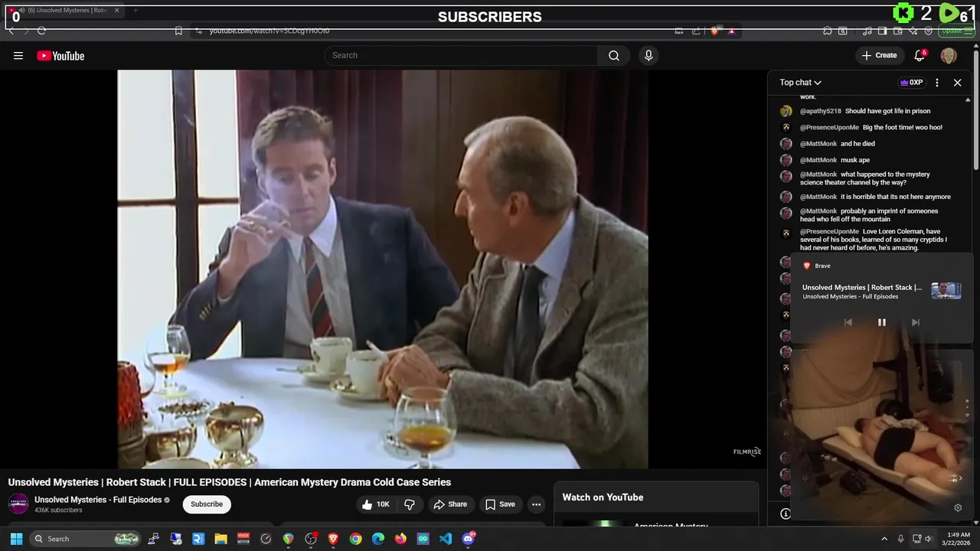Open the Brave Wallet icon
The image size is (980, 551).
point(897,31)
